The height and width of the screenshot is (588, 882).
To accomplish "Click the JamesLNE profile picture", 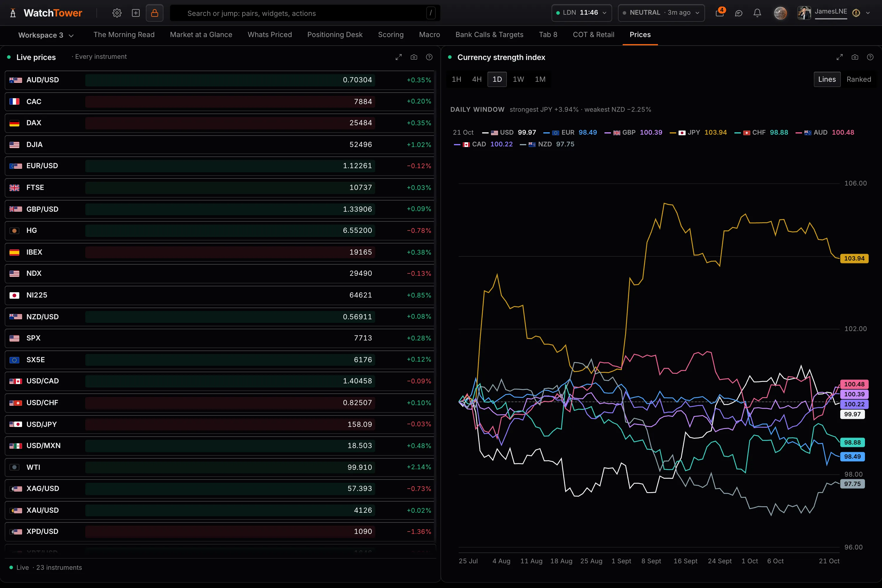I will [804, 13].
